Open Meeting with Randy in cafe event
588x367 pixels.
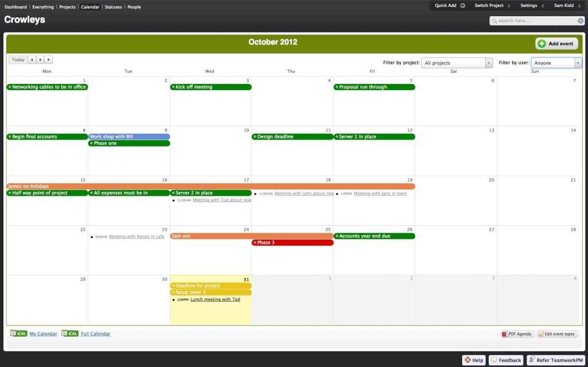point(137,237)
